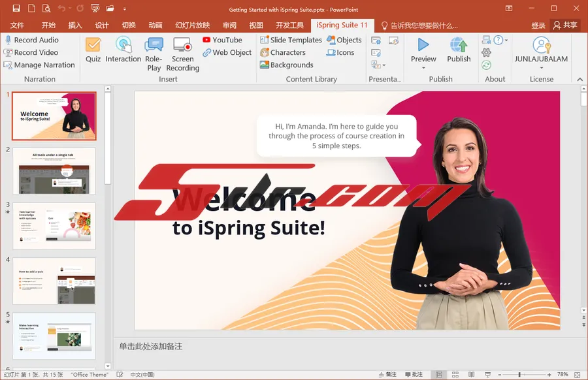The width and height of the screenshot is (588, 380).
Task: Open the 幻灯片放映 ribbon tab
Action: [x=192, y=25]
